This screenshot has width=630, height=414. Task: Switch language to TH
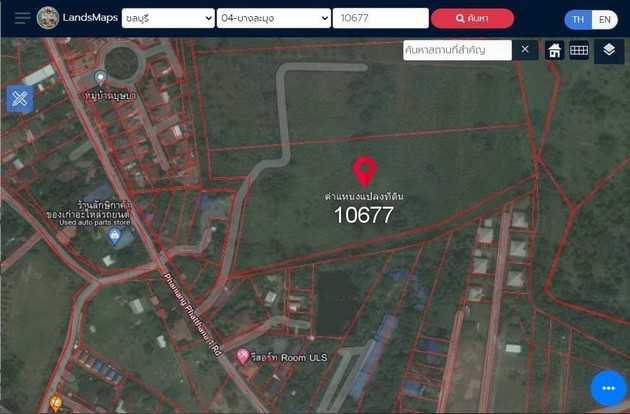pyautogui.click(x=578, y=19)
